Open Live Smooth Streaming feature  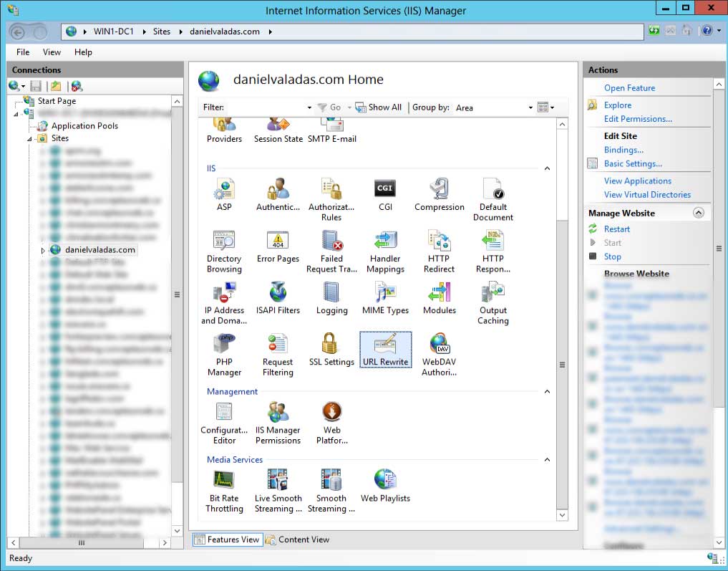point(278,491)
